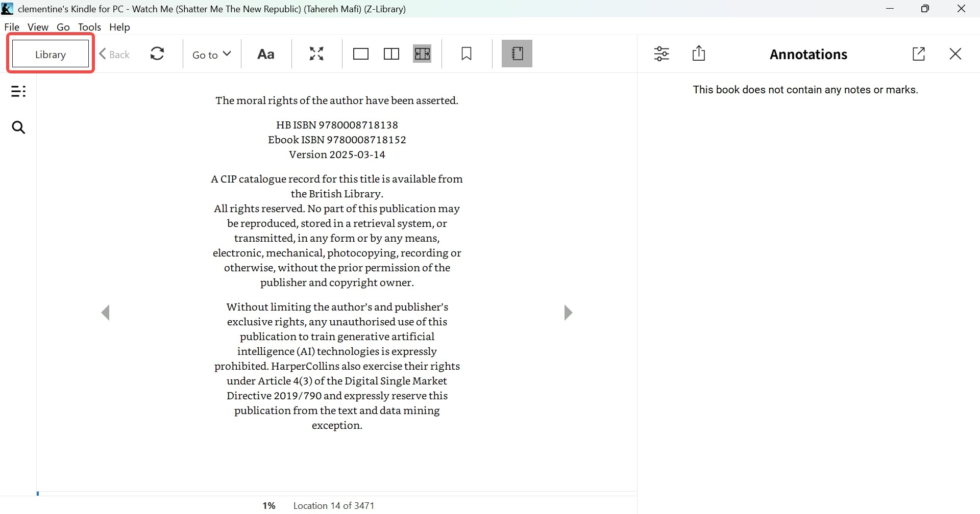Open the View menu
Screen dimensions: 980x514
[x=38, y=27]
